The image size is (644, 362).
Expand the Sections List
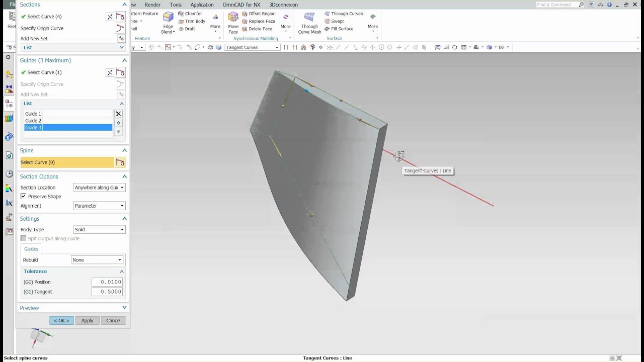click(122, 48)
